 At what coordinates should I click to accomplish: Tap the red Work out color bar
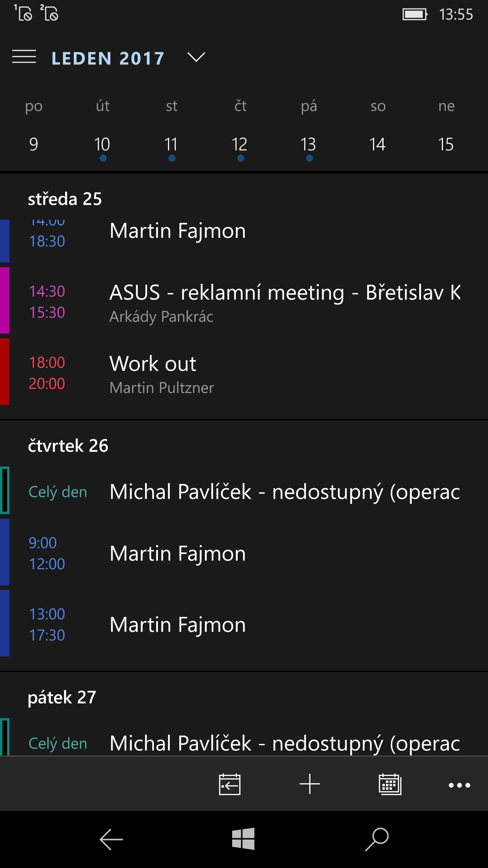(x=5, y=372)
